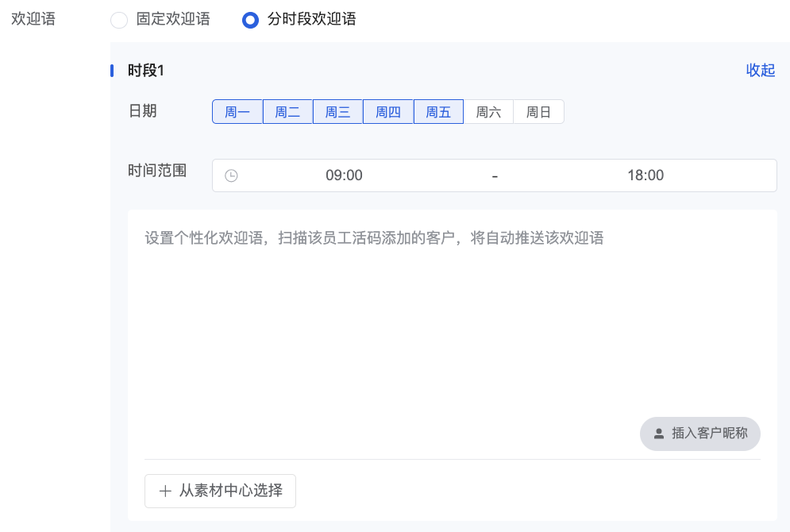Image resolution: width=790 pixels, height=532 pixels.
Task: Click the person icon in 插入客户昵称
Action: 659,434
